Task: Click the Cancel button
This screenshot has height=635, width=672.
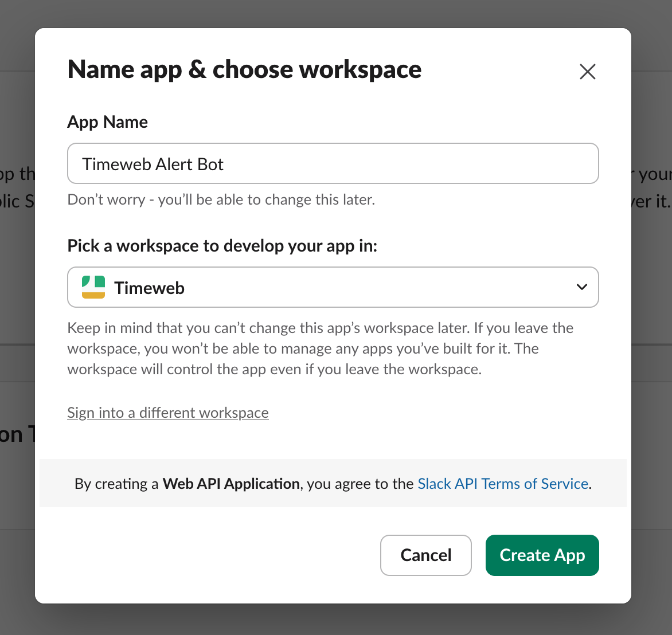Action: pyautogui.click(x=425, y=555)
